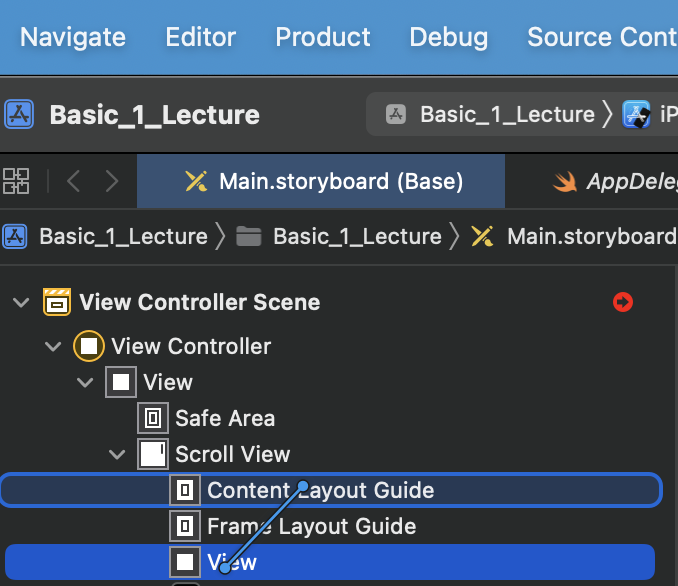Switch to the AppDelegate tab

pos(620,181)
